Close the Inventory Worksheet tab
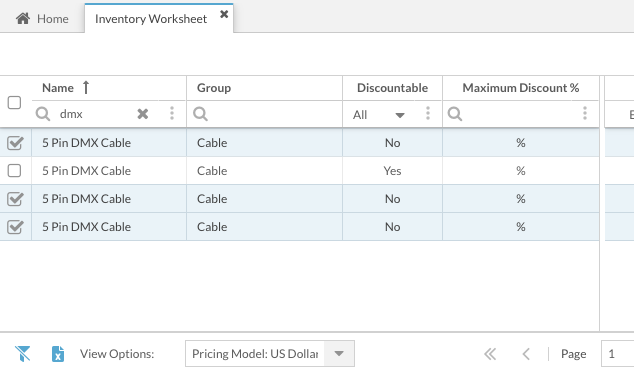634x371 pixels. (224, 15)
